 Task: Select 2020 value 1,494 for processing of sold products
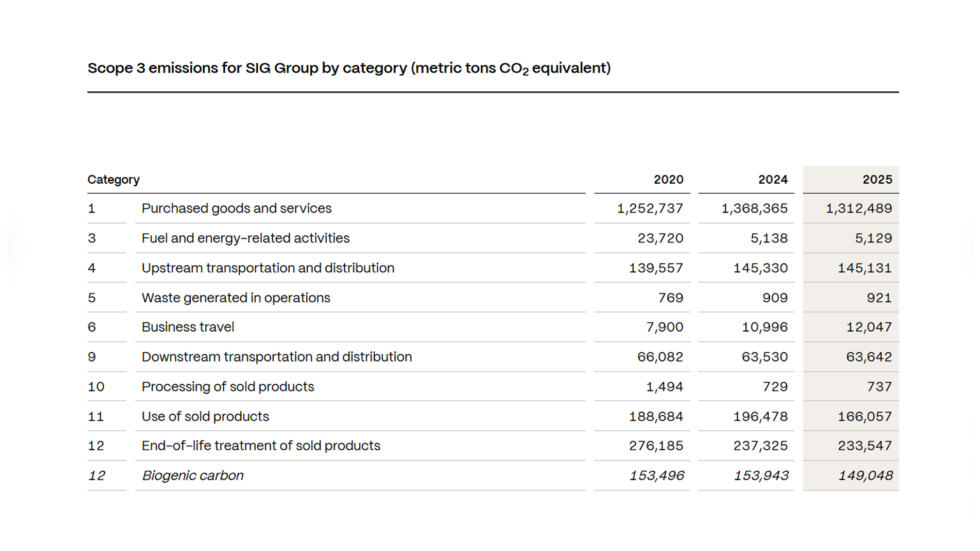click(665, 386)
